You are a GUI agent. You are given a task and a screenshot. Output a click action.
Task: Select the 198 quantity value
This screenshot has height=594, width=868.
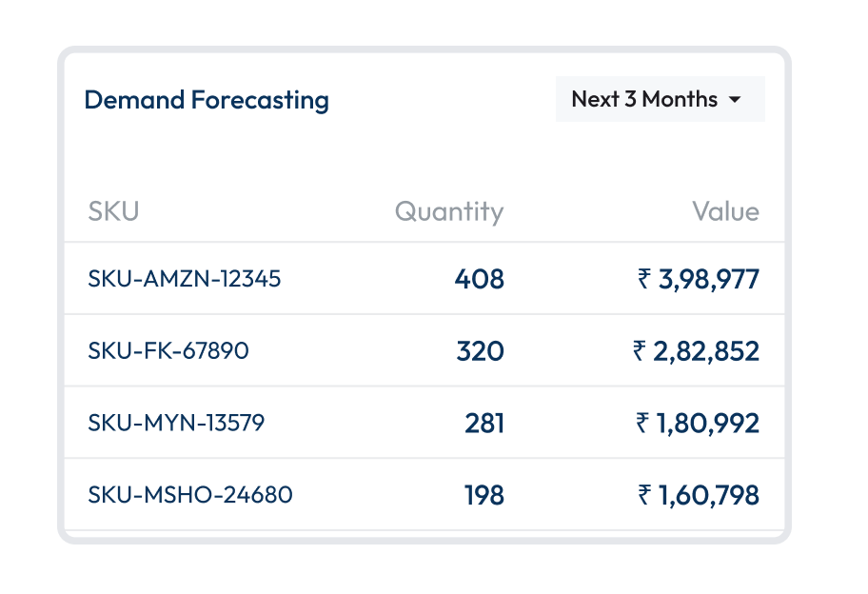[x=483, y=495]
